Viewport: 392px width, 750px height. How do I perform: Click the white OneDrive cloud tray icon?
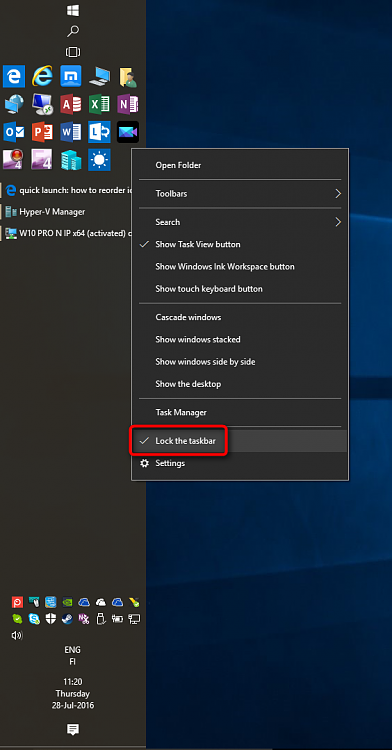click(x=101, y=602)
